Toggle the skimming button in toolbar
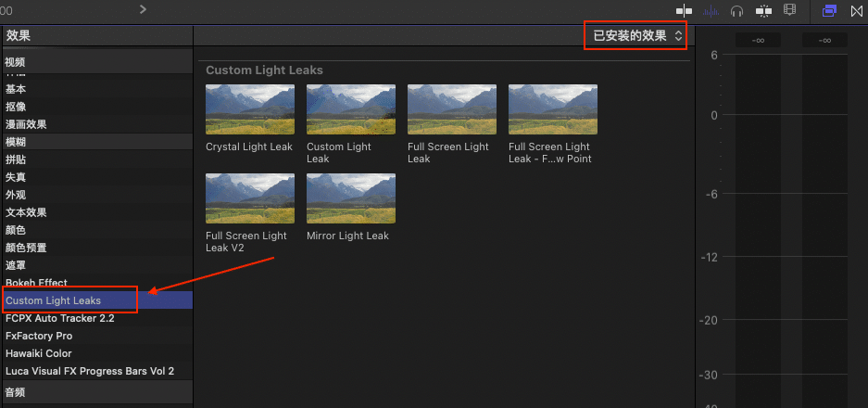The image size is (868, 408). pos(685,10)
